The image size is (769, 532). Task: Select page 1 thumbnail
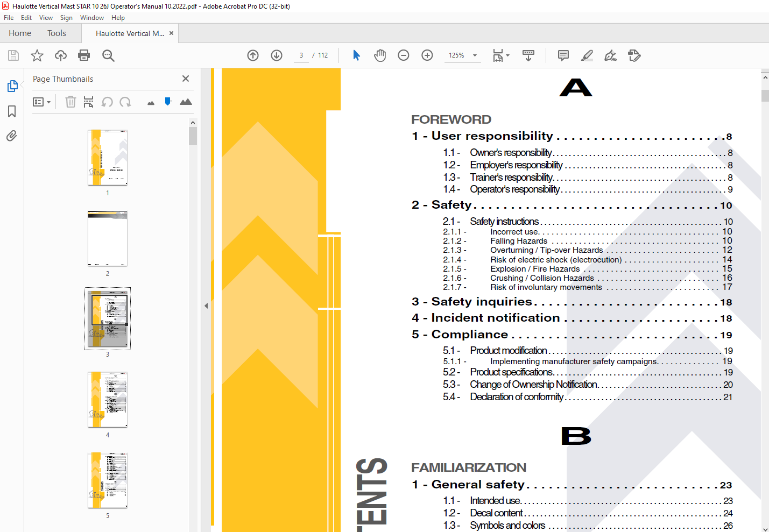tap(108, 157)
